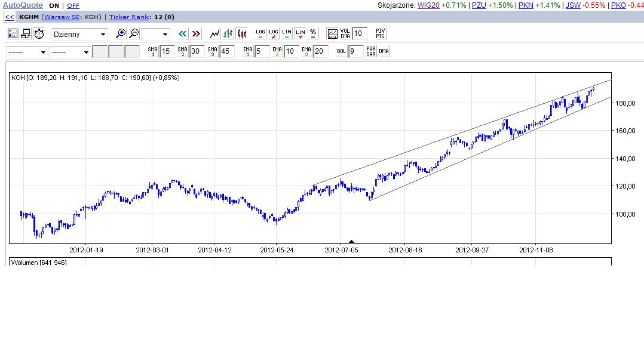Click the percent scale button
This screenshot has width=644, height=358.
(314, 34)
